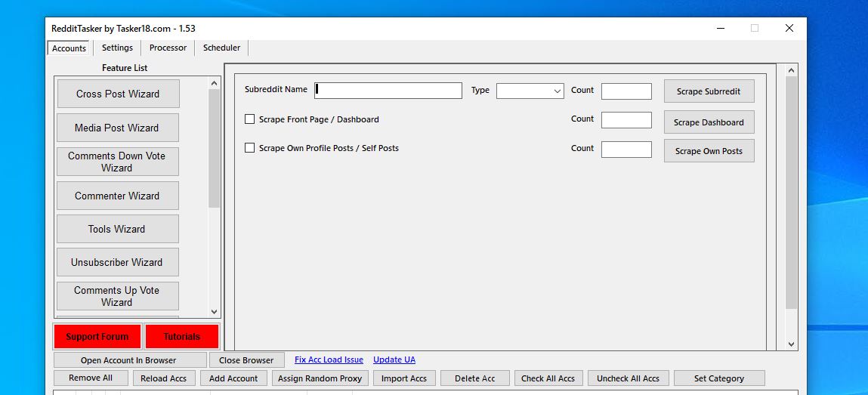Open the Processor tab

point(168,48)
